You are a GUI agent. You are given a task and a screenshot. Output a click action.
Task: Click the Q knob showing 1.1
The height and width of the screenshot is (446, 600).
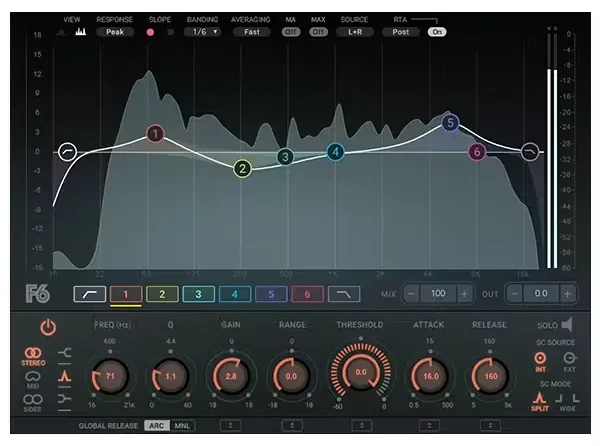pos(171,376)
